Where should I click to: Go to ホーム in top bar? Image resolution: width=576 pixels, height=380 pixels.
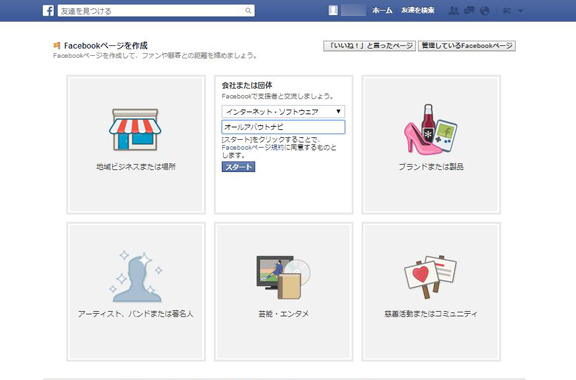(x=382, y=11)
